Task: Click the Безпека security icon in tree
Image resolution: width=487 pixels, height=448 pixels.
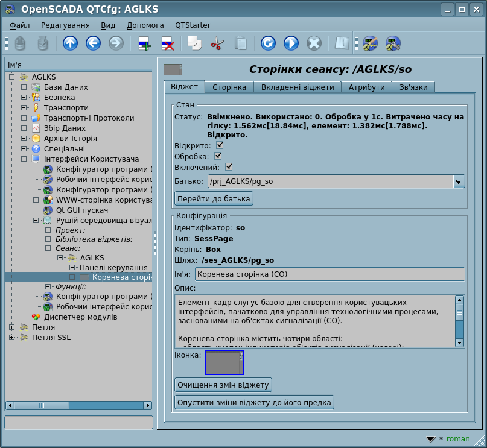Action: click(36, 98)
